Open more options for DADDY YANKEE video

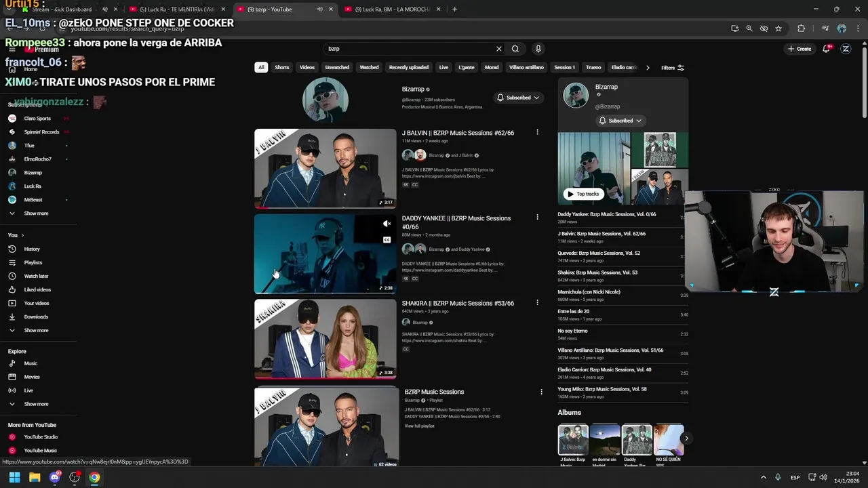pos(537,217)
